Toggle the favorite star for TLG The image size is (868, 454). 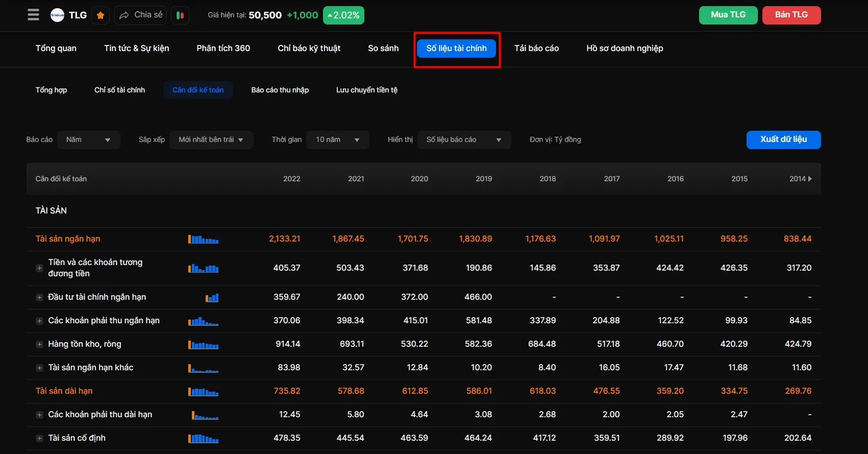[101, 15]
